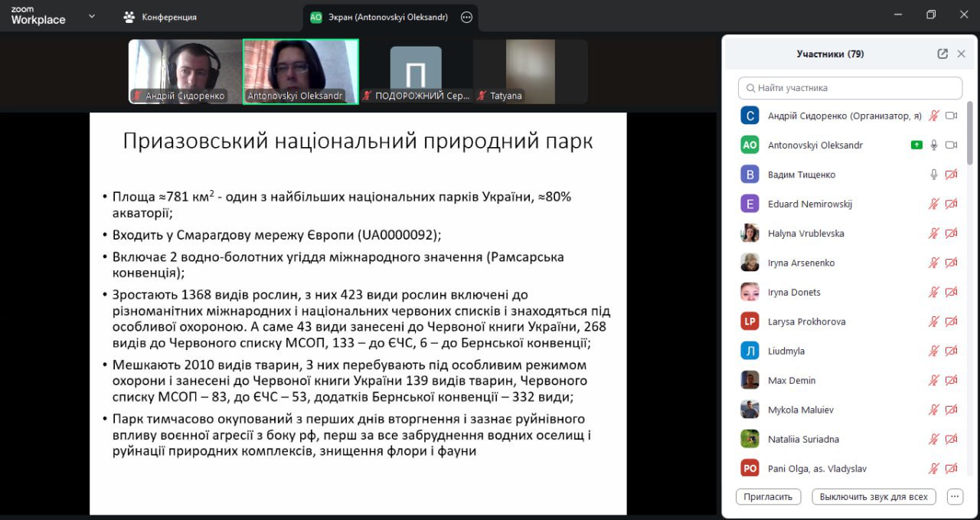Click disabled camera icon for Max Demin

coord(952,380)
